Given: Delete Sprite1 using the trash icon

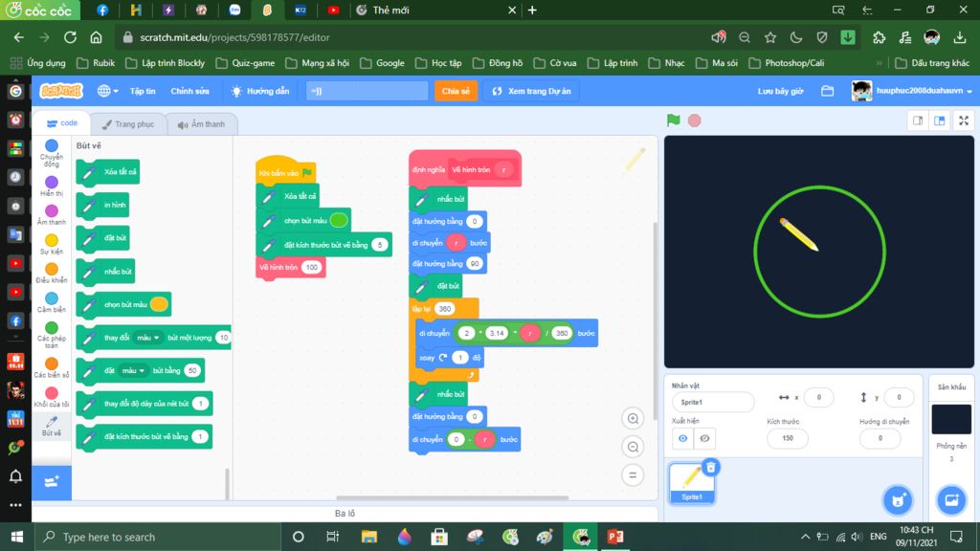Looking at the screenshot, I should pyautogui.click(x=710, y=467).
